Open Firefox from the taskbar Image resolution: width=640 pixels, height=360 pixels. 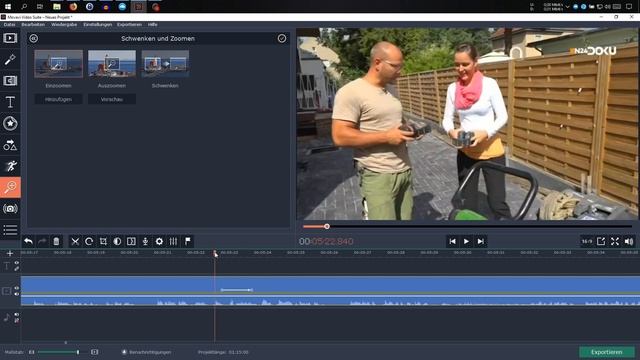[73, 7]
